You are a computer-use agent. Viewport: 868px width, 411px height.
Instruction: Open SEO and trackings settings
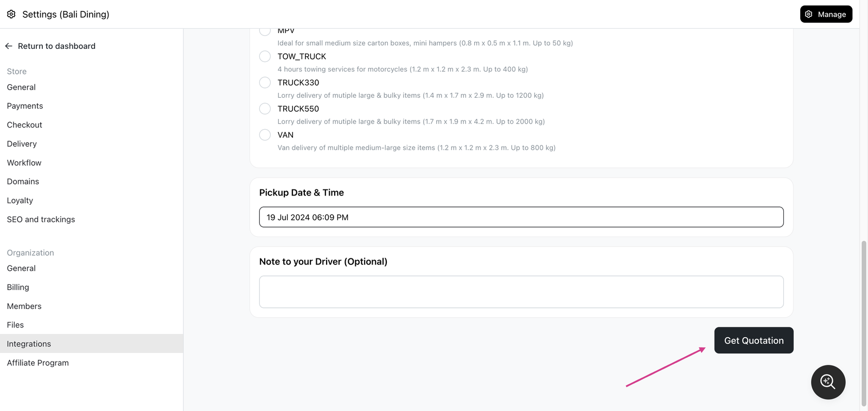[x=41, y=219]
